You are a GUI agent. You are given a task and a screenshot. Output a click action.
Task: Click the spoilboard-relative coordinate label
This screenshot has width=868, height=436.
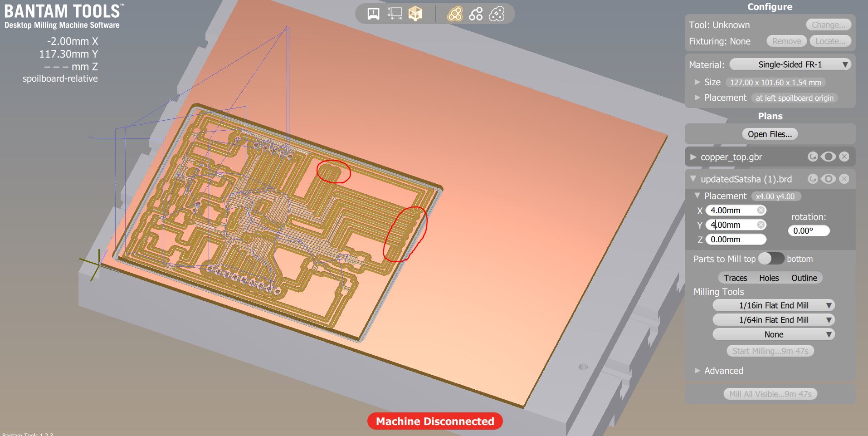click(x=60, y=78)
